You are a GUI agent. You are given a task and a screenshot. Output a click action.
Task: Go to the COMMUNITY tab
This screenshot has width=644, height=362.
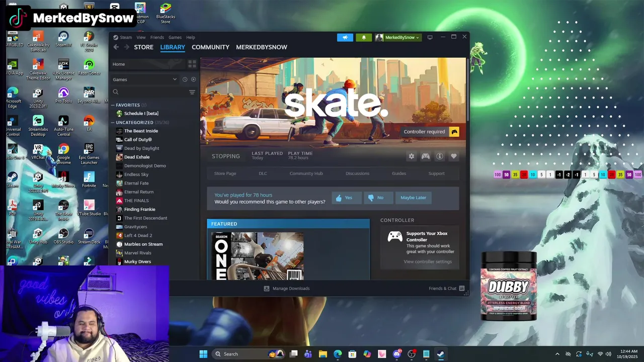tap(210, 47)
